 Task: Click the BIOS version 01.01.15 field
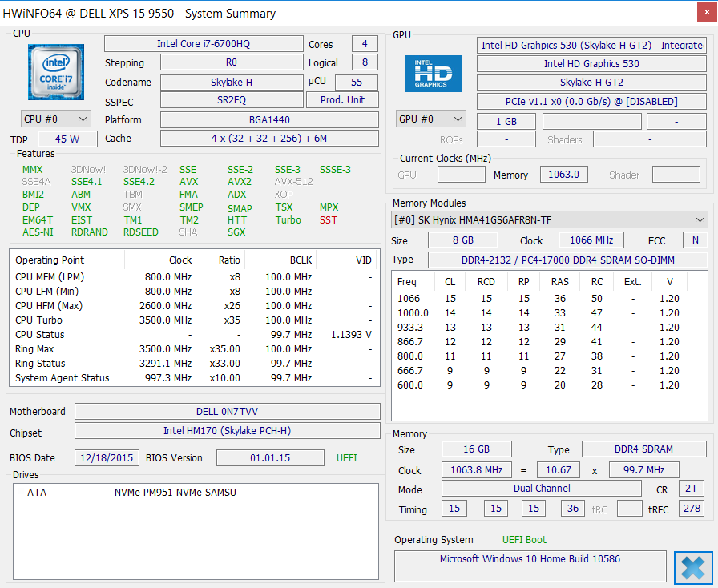272,458
